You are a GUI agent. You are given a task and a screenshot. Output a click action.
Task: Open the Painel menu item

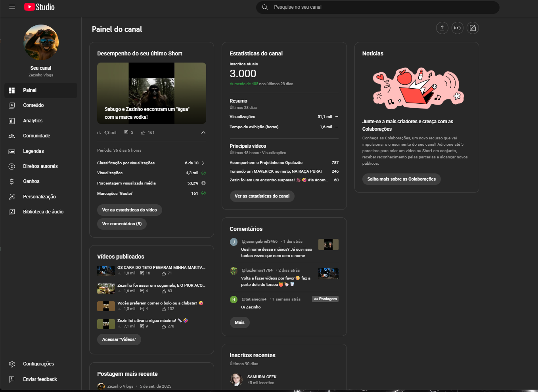pyautogui.click(x=41, y=90)
